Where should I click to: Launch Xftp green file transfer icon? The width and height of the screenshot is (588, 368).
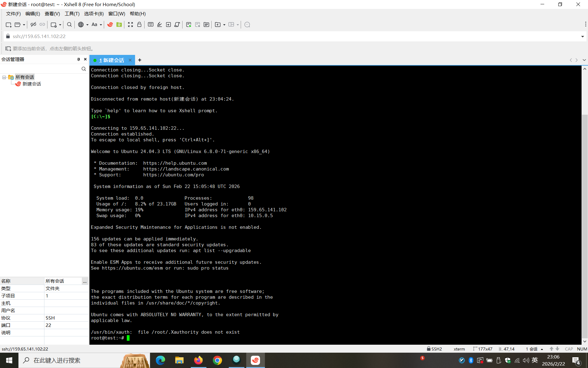point(119,25)
